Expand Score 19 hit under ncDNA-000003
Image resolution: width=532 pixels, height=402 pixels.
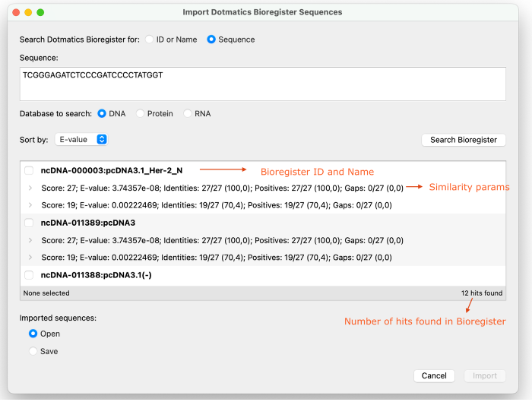30,205
